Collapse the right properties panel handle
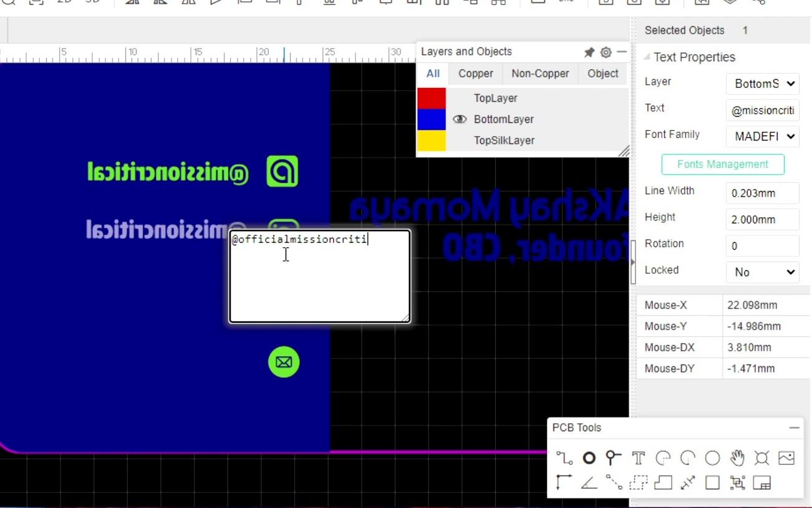This screenshot has width=812, height=508. (x=633, y=262)
